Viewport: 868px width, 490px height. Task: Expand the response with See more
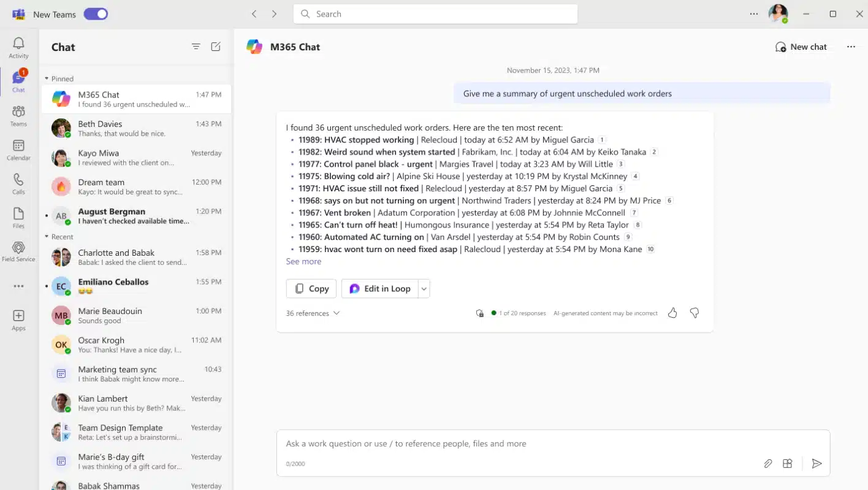(303, 261)
